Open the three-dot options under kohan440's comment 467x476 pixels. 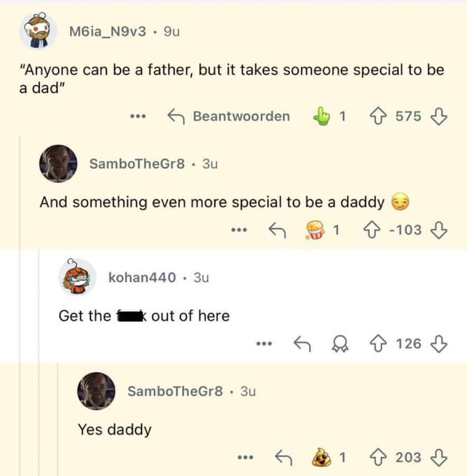tap(263, 344)
